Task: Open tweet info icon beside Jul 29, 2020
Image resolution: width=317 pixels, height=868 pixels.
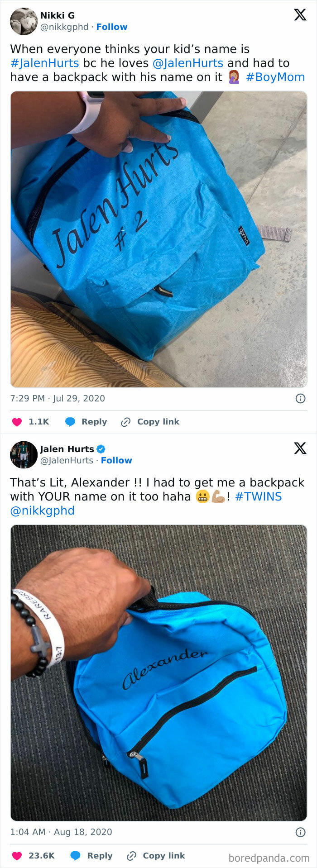Action: click(300, 398)
